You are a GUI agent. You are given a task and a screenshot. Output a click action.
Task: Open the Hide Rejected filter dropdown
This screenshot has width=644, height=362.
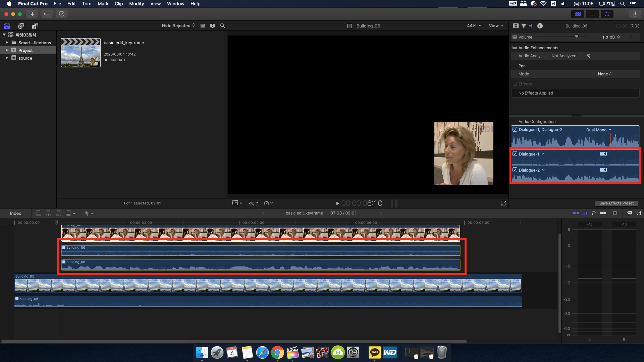click(x=178, y=26)
